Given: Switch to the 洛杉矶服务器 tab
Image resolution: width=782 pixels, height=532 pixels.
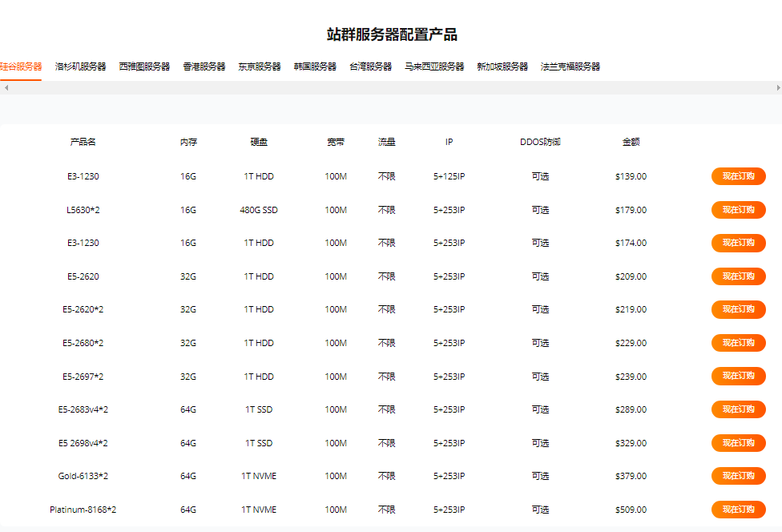Looking at the screenshot, I should (80, 66).
